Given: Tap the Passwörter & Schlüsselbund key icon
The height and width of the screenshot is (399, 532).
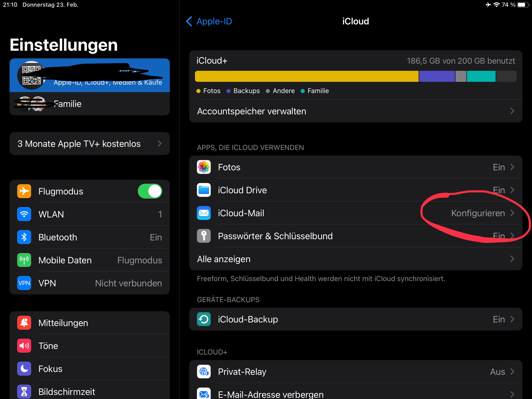Looking at the screenshot, I should [204, 236].
